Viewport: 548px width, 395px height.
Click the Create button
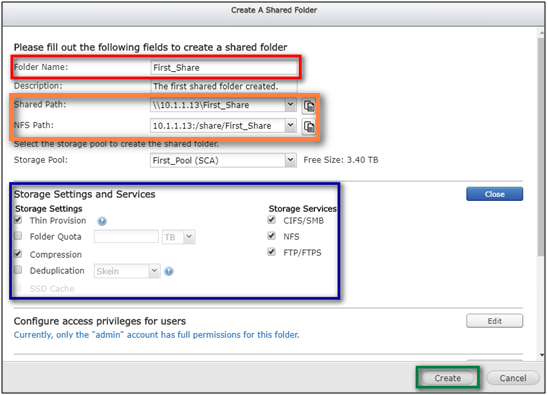tap(448, 378)
